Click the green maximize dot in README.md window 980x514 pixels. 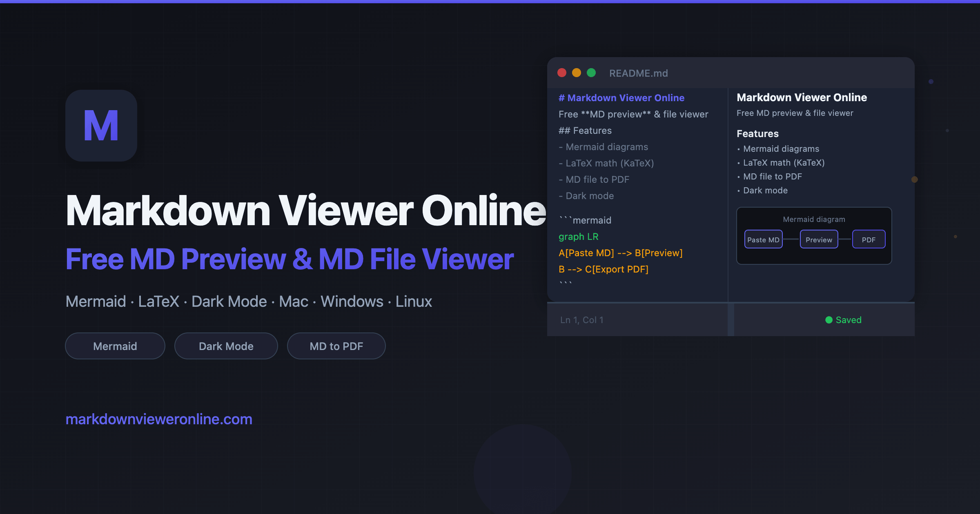[x=591, y=73]
